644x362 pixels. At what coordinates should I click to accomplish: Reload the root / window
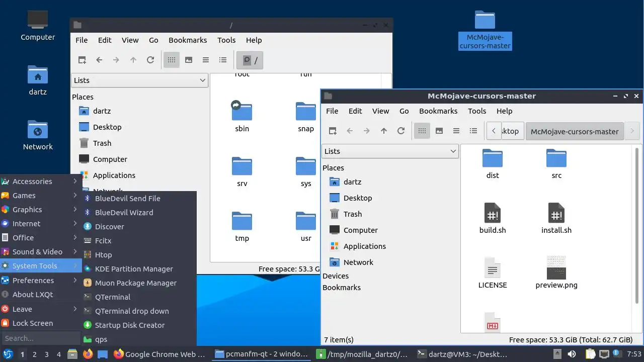(x=150, y=60)
